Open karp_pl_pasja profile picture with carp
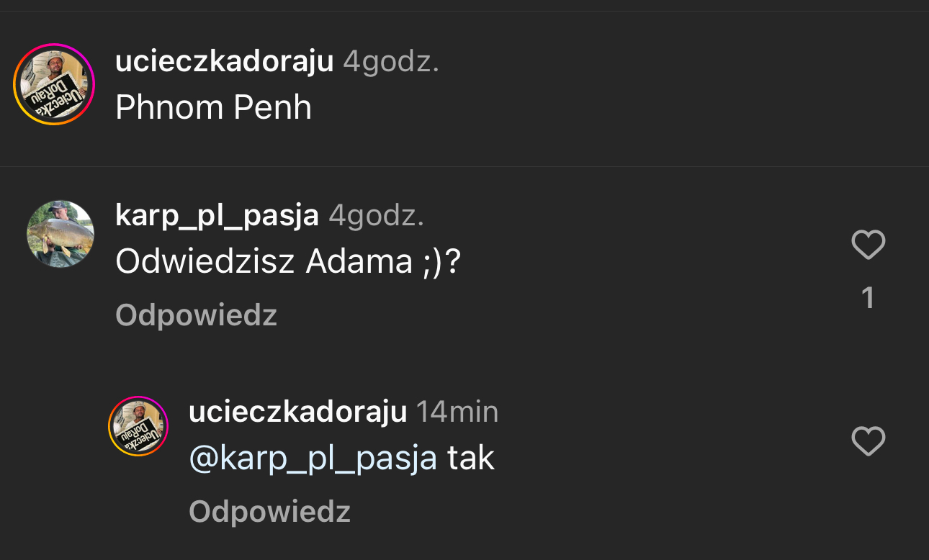The width and height of the screenshot is (929, 560). pos(60,234)
